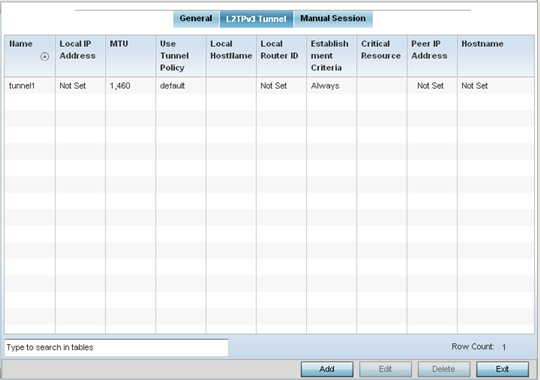The height and width of the screenshot is (380, 540).
Task: Sort by Local Router ID header
Action: [x=281, y=56]
